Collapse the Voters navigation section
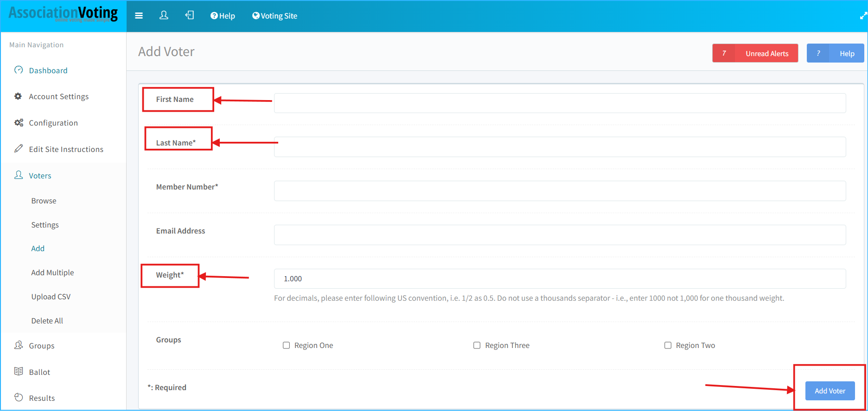The height and width of the screenshot is (411, 868). pyautogui.click(x=40, y=176)
